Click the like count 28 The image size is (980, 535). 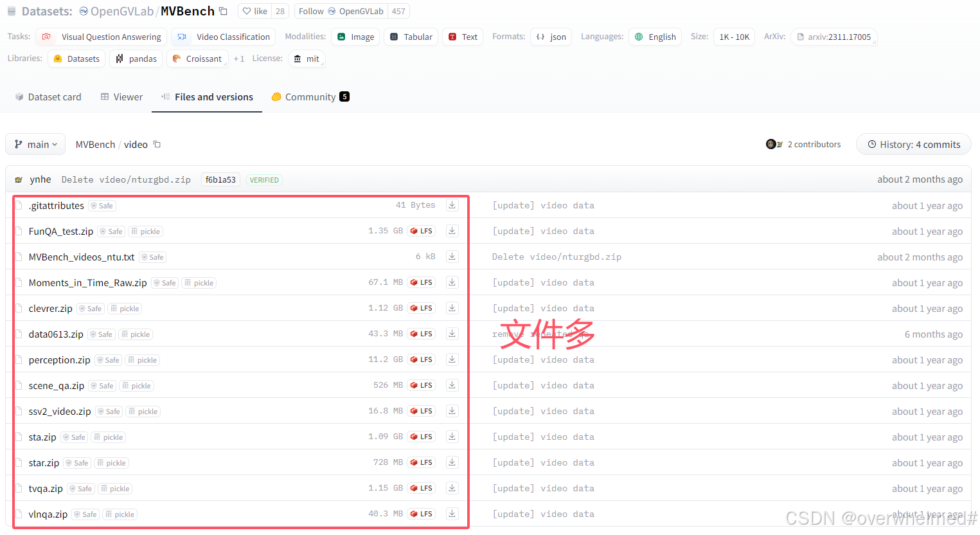coord(280,11)
